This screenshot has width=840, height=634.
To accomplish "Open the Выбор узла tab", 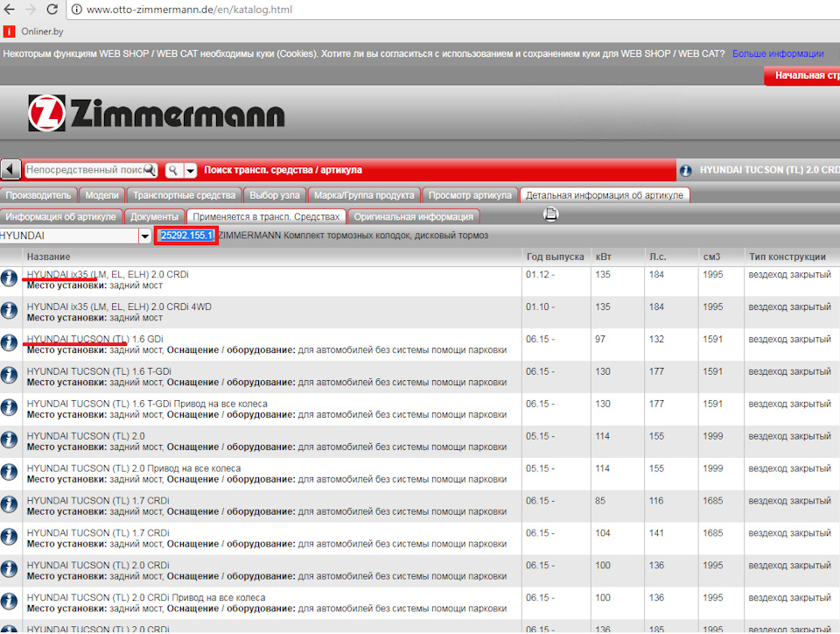I will point(275,195).
